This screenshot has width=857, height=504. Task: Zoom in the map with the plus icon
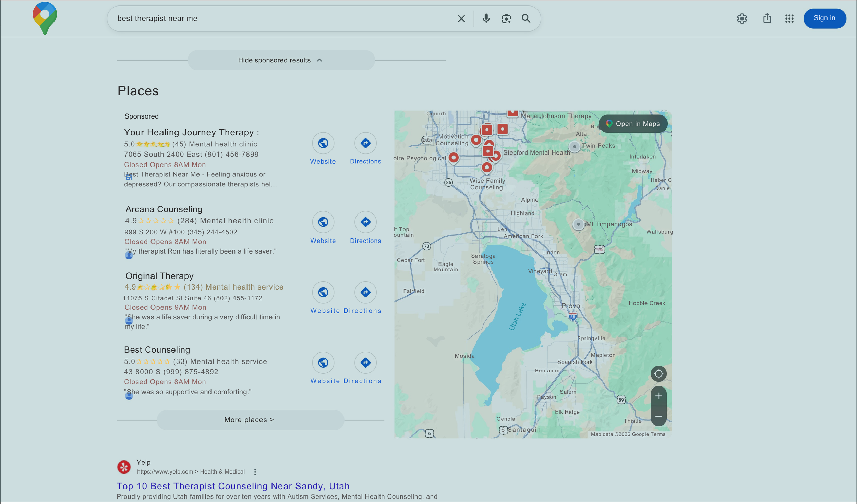(659, 396)
